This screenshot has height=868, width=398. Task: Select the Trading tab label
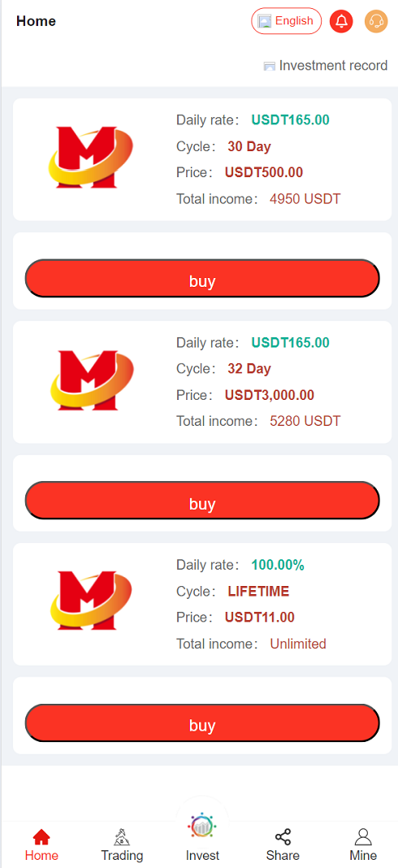click(122, 855)
